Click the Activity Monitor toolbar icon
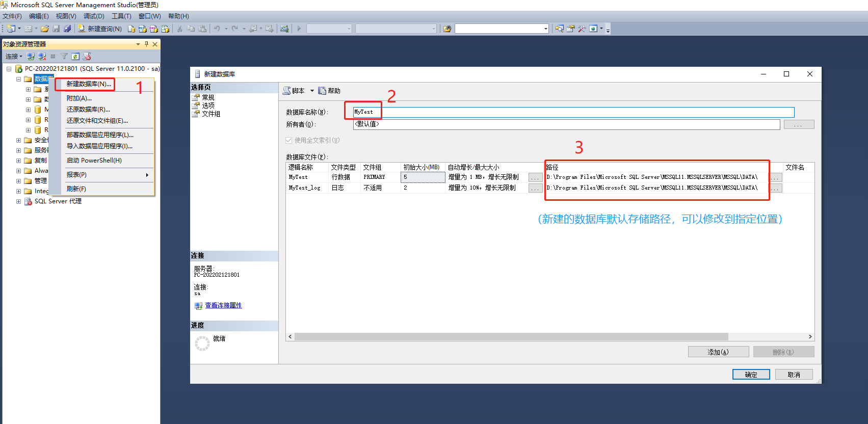The image size is (868, 424). click(x=284, y=29)
